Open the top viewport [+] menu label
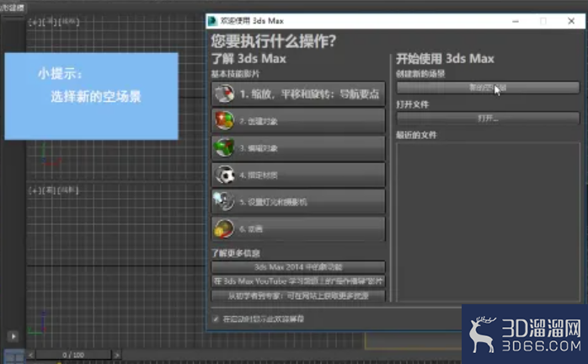Screen dimensions: 588x364 click(x=35, y=22)
